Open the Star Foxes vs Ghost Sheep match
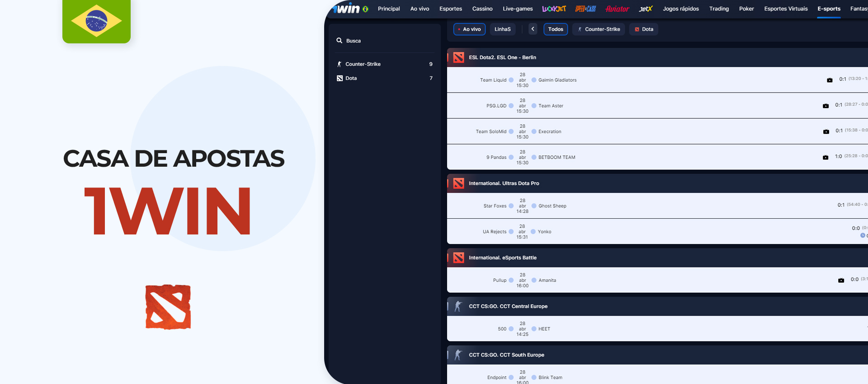The image size is (868, 384). 657,206
